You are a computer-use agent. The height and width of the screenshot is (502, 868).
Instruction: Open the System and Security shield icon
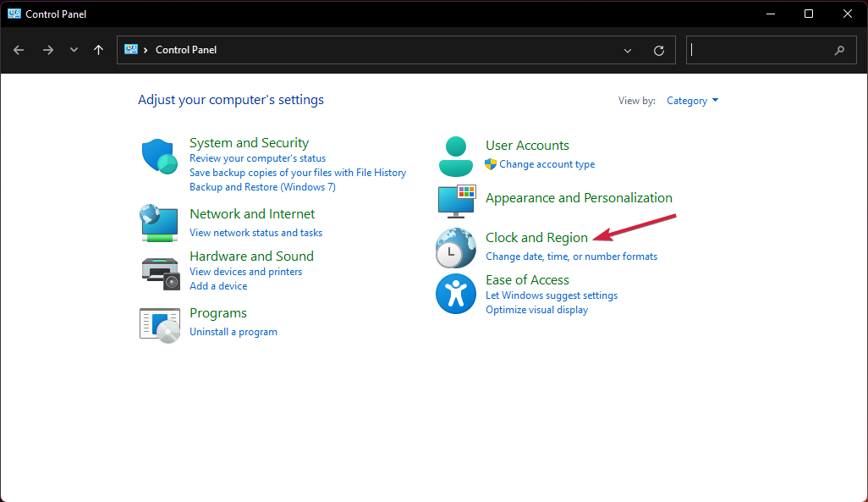[x=159, y=157]
